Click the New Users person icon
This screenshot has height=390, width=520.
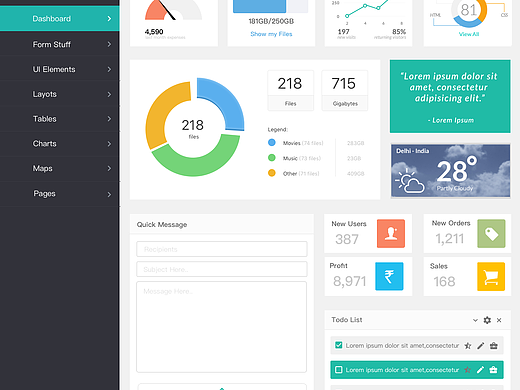391,233
